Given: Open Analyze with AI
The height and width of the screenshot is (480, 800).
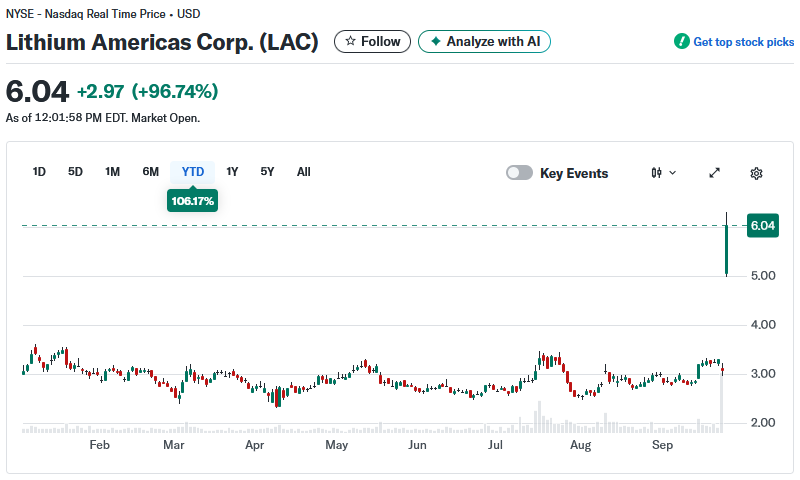Looking at the screenshot, I should (x=484, y=41).
